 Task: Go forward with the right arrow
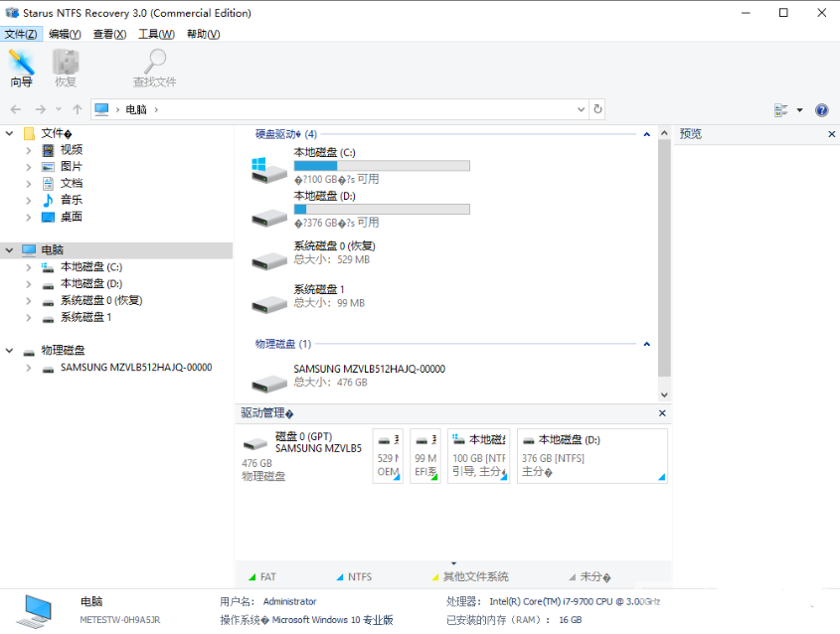point(40,109)
